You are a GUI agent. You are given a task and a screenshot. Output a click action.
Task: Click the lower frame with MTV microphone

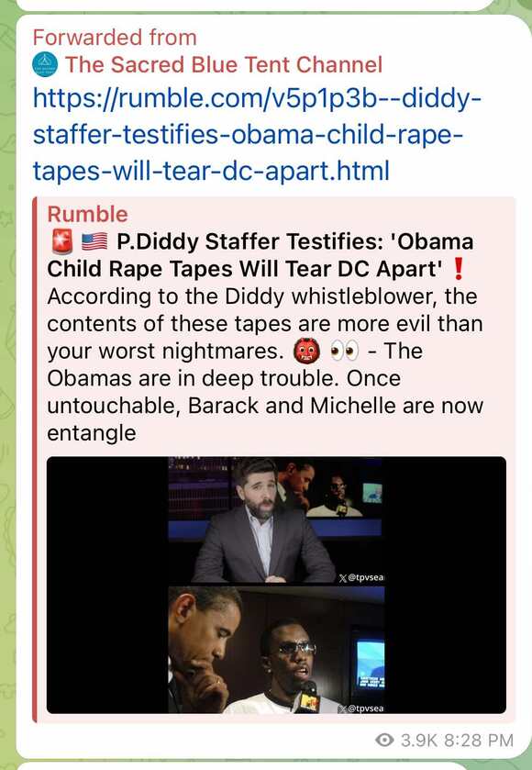[276, 650]
